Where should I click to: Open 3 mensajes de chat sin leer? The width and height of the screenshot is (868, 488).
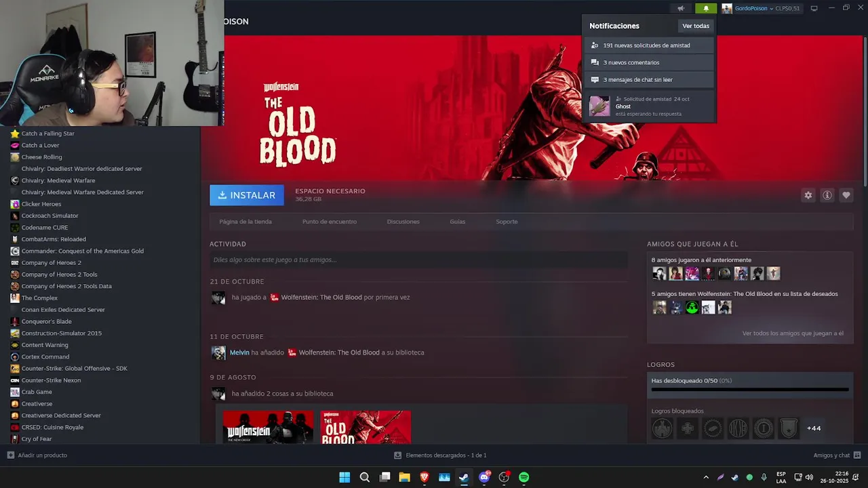pos(648,79)
